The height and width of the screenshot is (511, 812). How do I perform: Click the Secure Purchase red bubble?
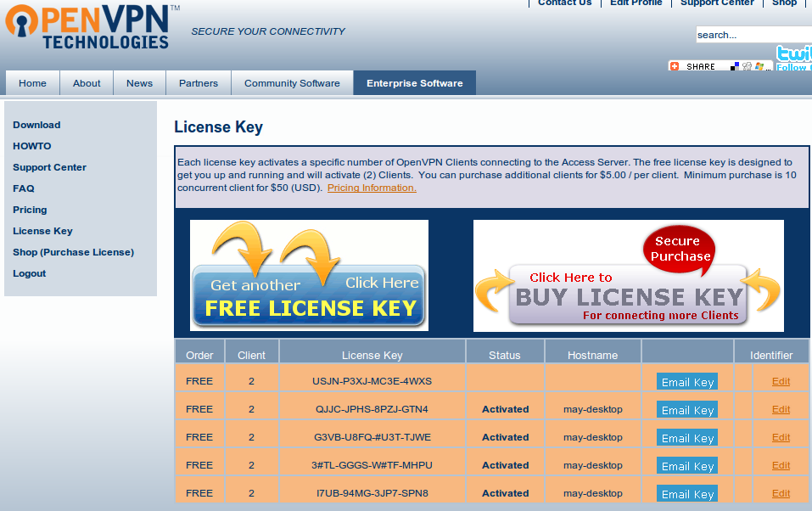click(680, 250)
